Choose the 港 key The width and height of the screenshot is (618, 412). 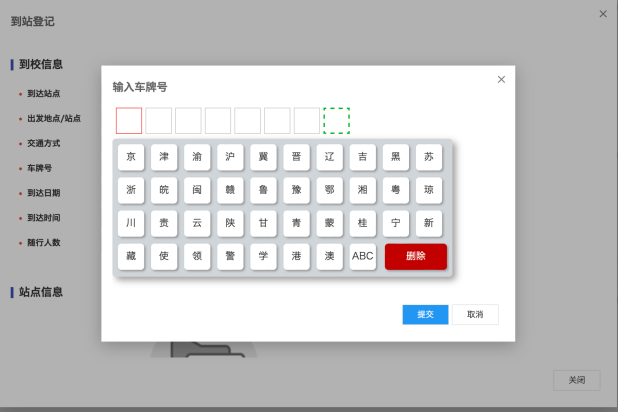pos(296,256)
